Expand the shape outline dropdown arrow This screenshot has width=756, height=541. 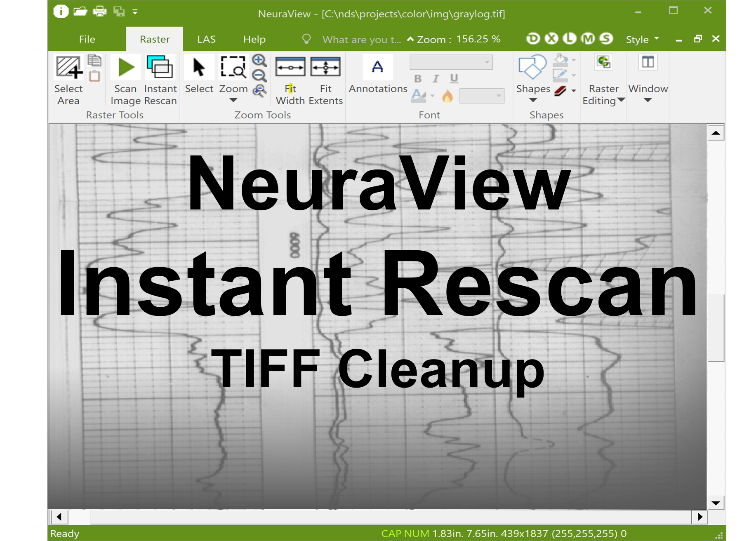click(x=574, y=75)
